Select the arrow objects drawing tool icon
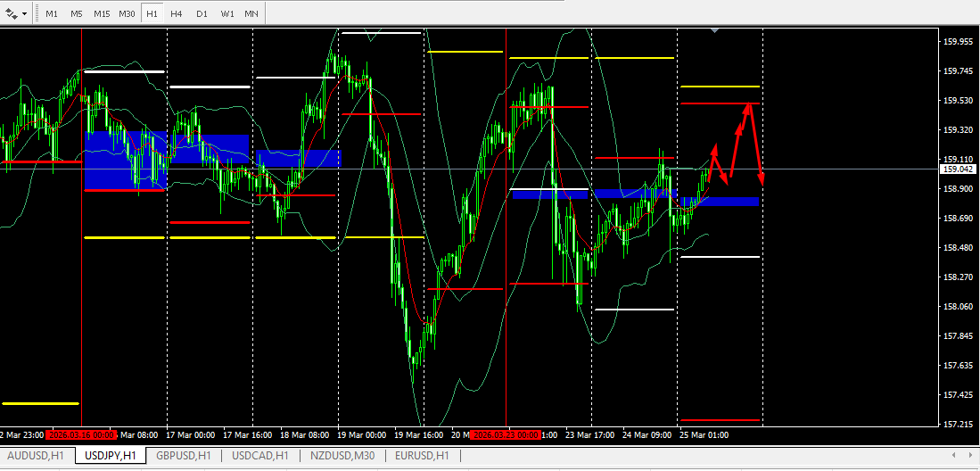Screen dimensions: 980x471 pos(12,13)
